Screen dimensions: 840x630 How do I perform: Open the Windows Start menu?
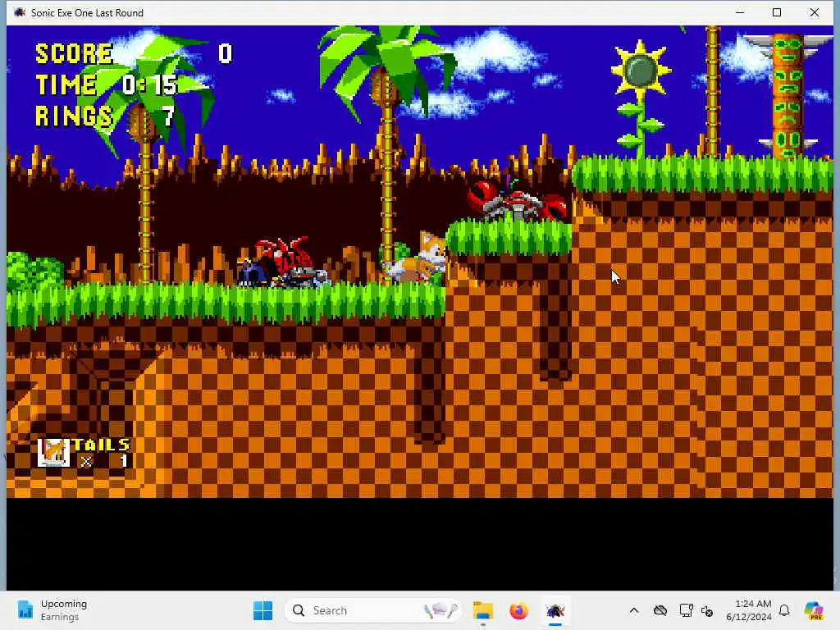[262, 610]
